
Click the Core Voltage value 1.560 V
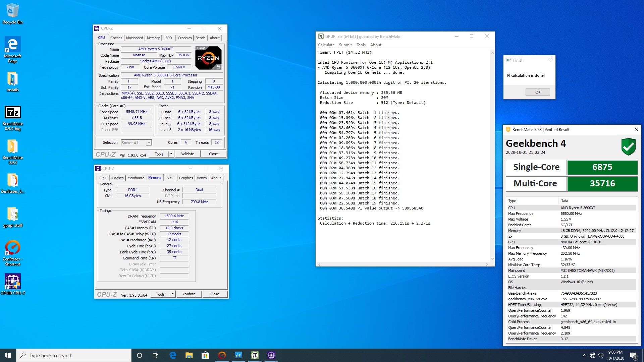[179, 67]
